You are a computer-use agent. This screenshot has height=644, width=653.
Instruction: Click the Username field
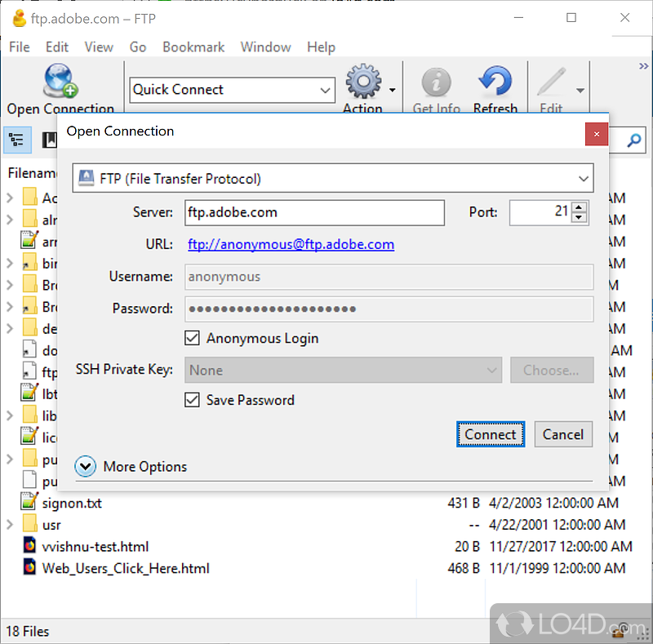pos(389,277)
